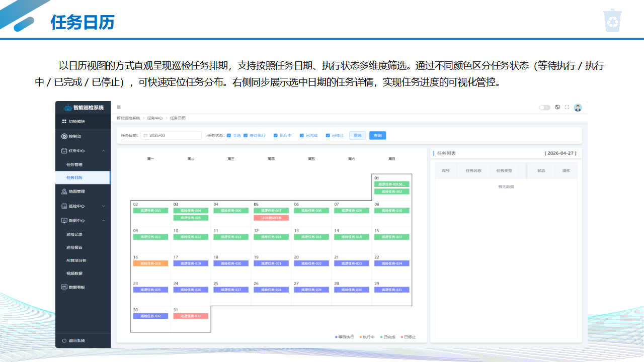Click the 退出系统 label
The width and height of the screenshot is (644, 362).
(77, 341)
